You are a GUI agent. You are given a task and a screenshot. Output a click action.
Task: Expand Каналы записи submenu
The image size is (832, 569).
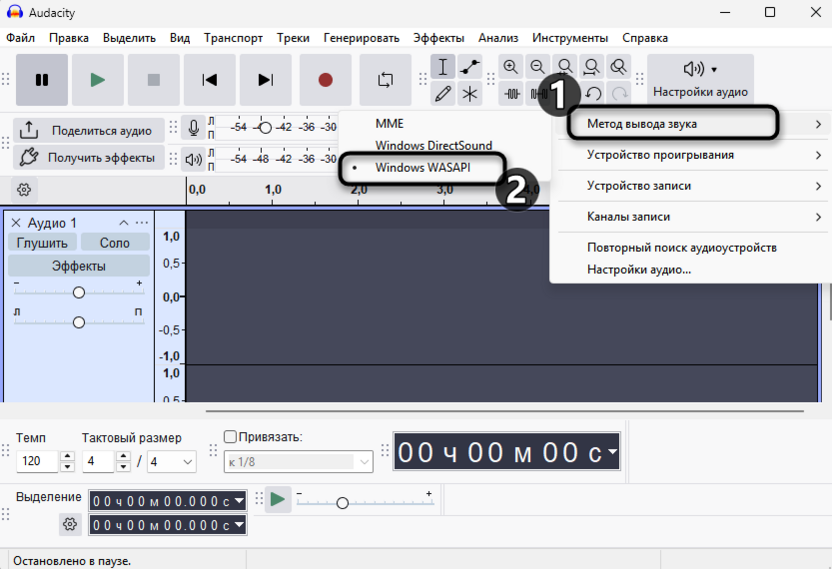[692, 217]
